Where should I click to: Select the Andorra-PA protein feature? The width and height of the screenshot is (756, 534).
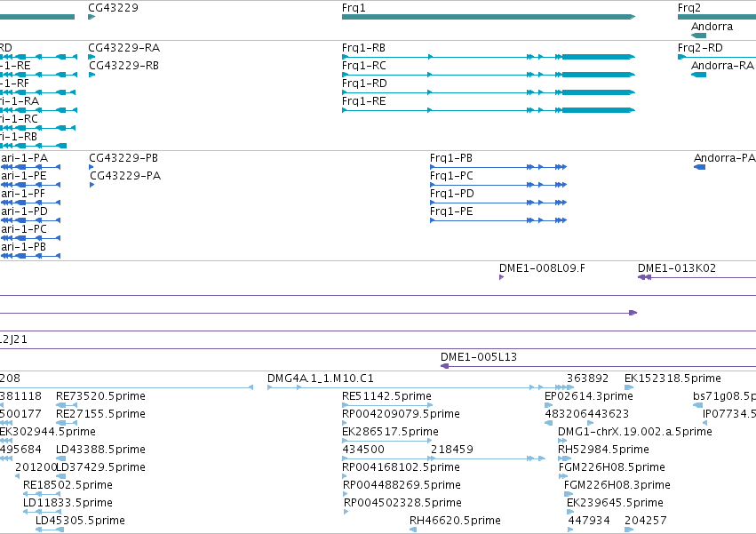click(700, 167)
